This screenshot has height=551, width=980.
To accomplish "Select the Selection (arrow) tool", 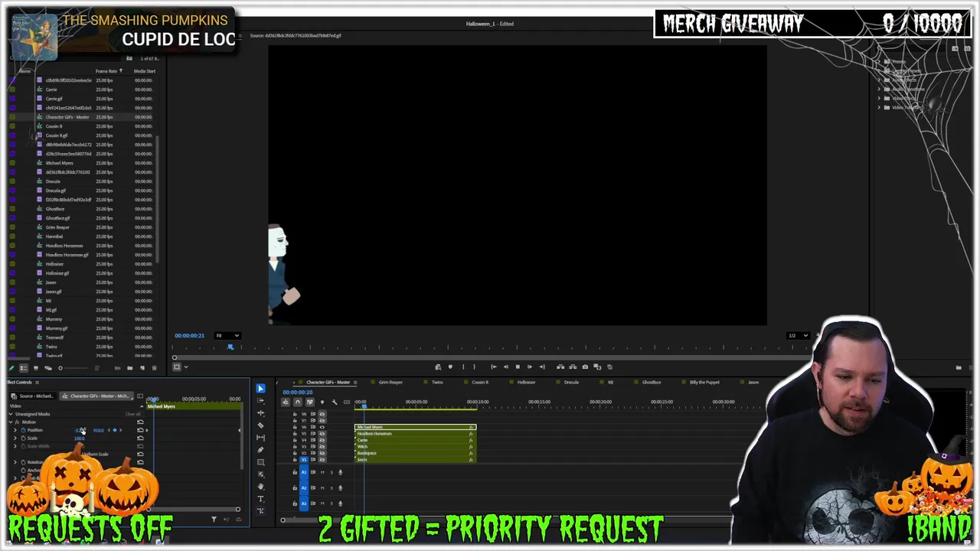I will (x=260, y=389).
